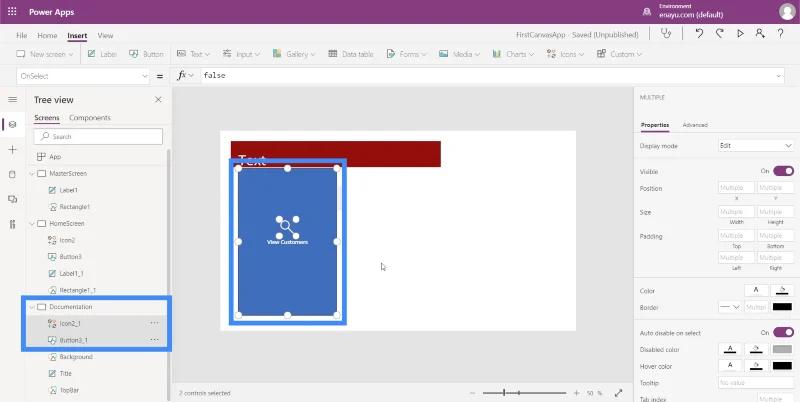This screenshot has width=800, height=402.
Task: Open the OnSelect property dropdown
Action: (83, 76)
